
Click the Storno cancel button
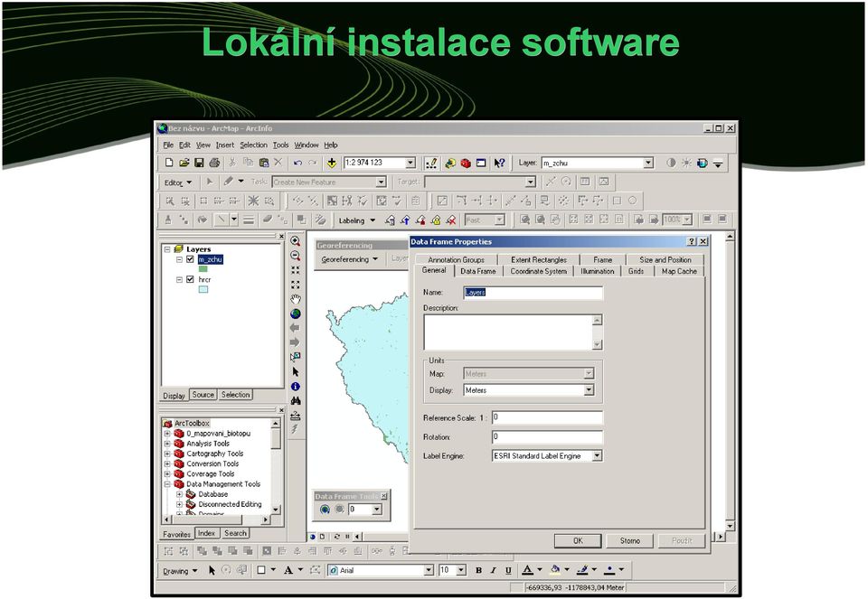click(x=629, y=540)
